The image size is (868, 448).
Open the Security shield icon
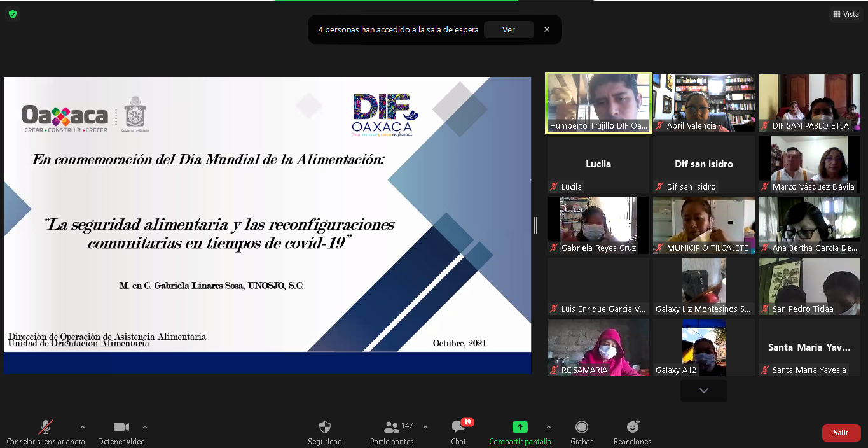pos(324,427)
